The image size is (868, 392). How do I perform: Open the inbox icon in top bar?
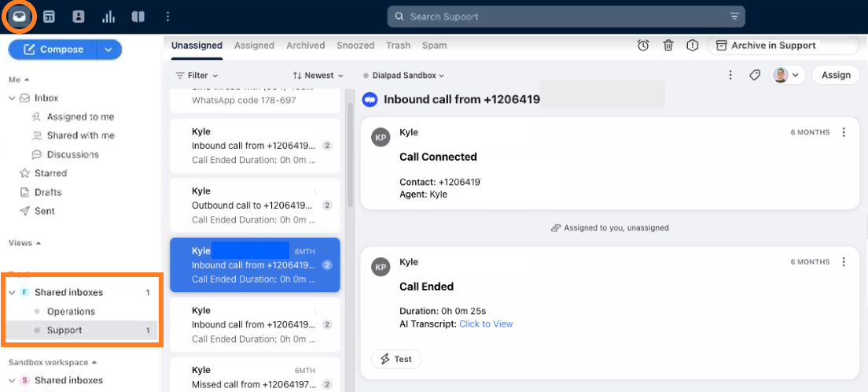[x=20, y=17]
